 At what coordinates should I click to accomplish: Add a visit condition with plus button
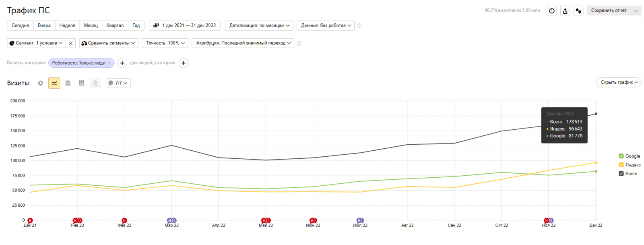(122, 63)
